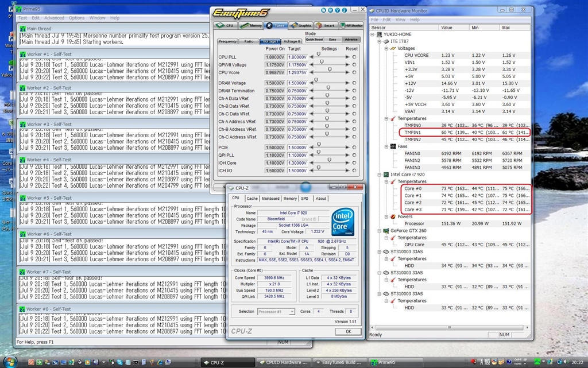Screen dimensions: 588x368
Task: Collapse the Intel Core i7 920 node
Action: 380,175
